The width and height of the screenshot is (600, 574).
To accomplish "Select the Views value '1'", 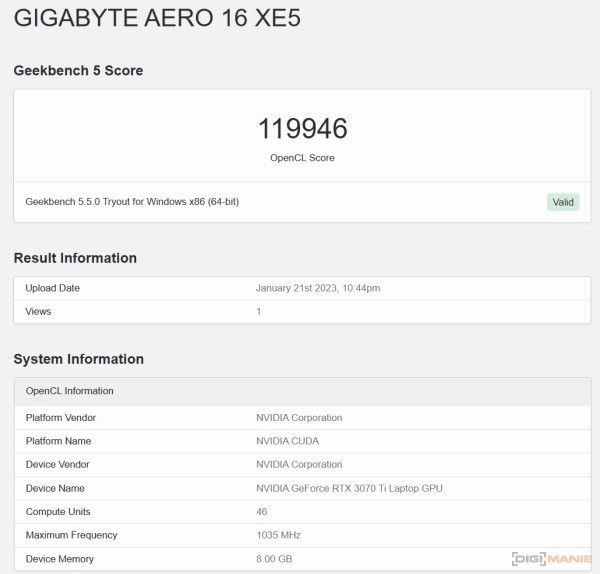I will point(259,311).
